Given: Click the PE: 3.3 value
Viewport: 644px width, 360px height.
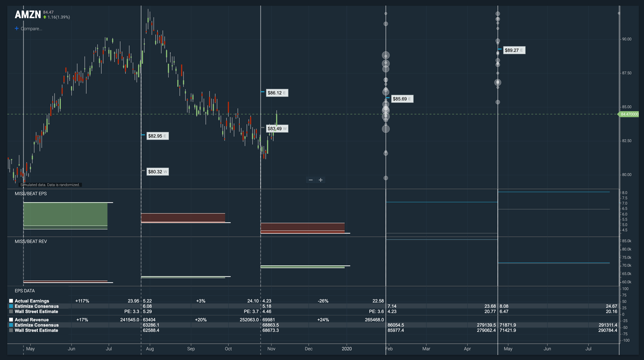Looking at the screenshot, I should 132,311.
